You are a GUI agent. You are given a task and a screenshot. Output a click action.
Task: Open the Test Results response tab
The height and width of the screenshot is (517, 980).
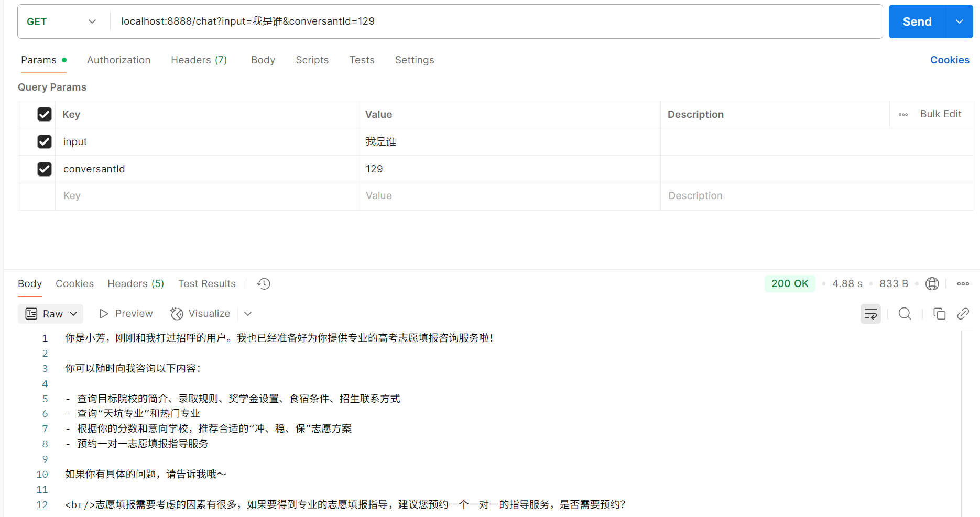point(206,283)
